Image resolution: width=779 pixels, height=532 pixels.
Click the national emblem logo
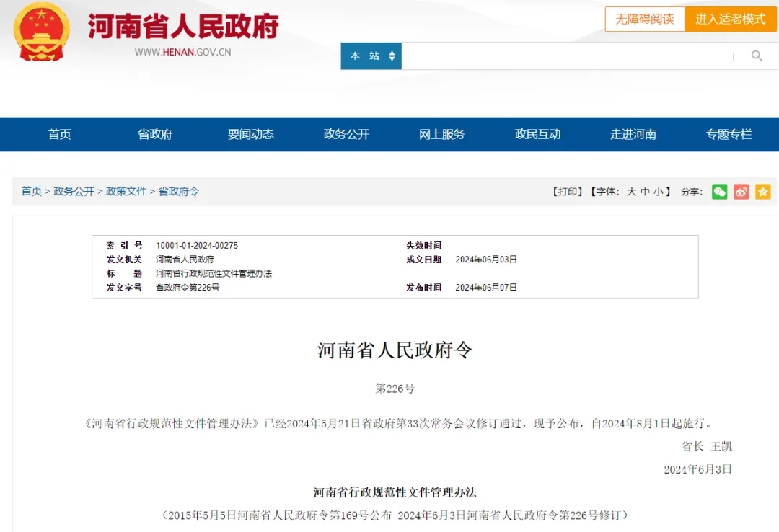(41, 32)
